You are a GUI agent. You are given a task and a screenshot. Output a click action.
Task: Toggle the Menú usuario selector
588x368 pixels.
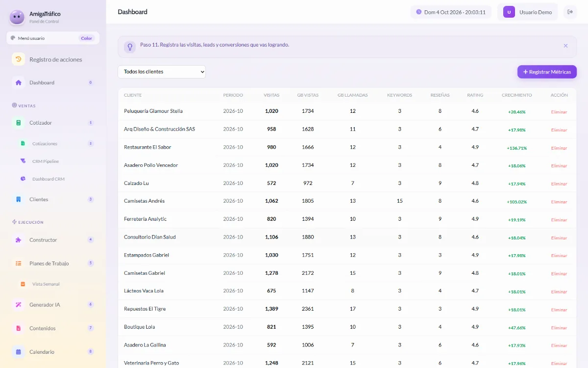(53, 38)
